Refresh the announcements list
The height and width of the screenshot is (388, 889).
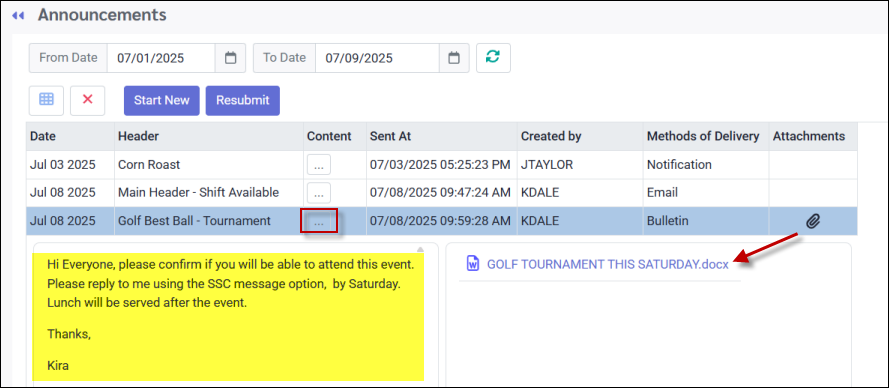click(493, 58)
